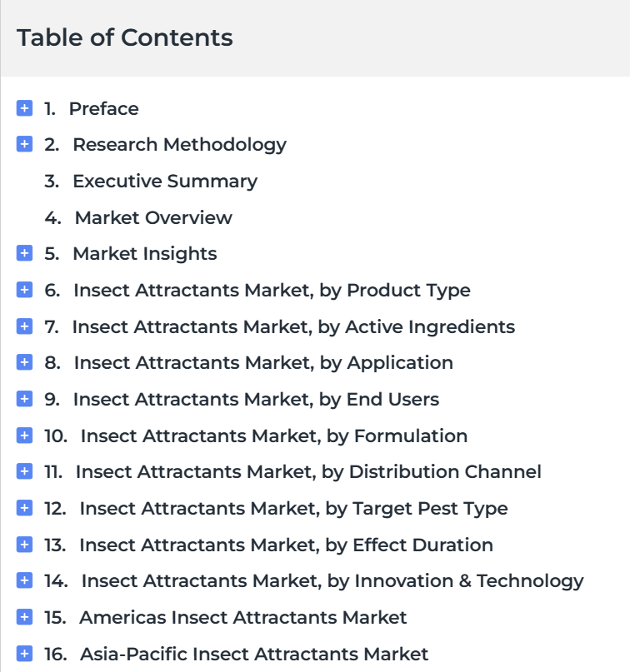The image size is (630, 672).
Task: Click the Table of Contents heading
Action: tap(125, 37)
